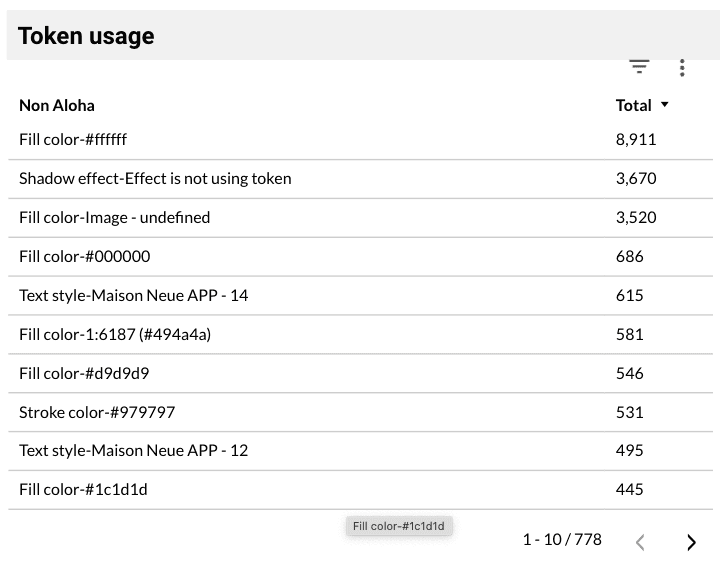Click the Fill color-#d9d9d9 row

84,373
